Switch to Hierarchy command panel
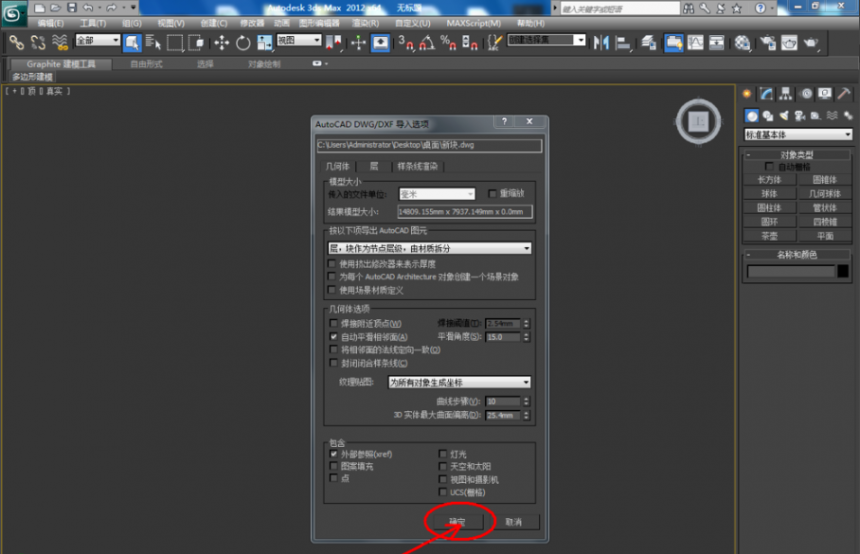 tap(785, 94)
